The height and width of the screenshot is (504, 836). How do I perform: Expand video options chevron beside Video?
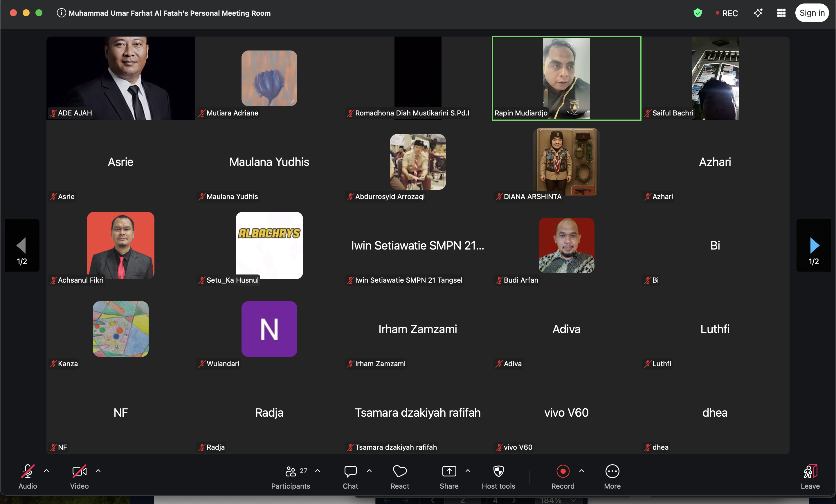(x=98, y=471)
